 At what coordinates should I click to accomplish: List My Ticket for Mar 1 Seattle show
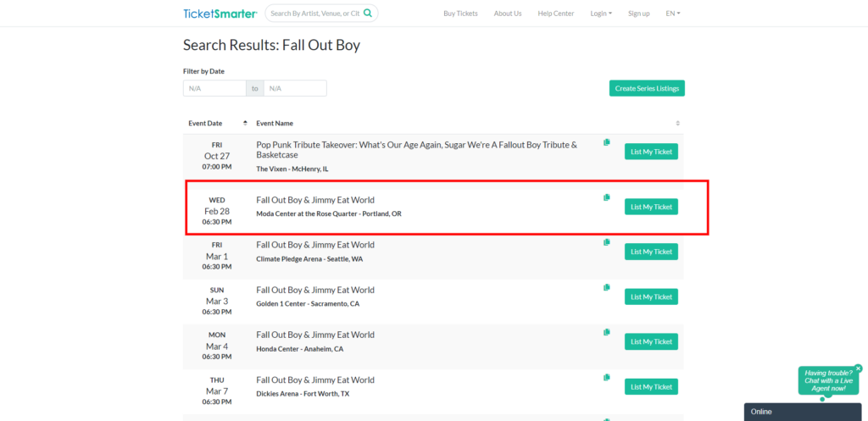point(651,252)
